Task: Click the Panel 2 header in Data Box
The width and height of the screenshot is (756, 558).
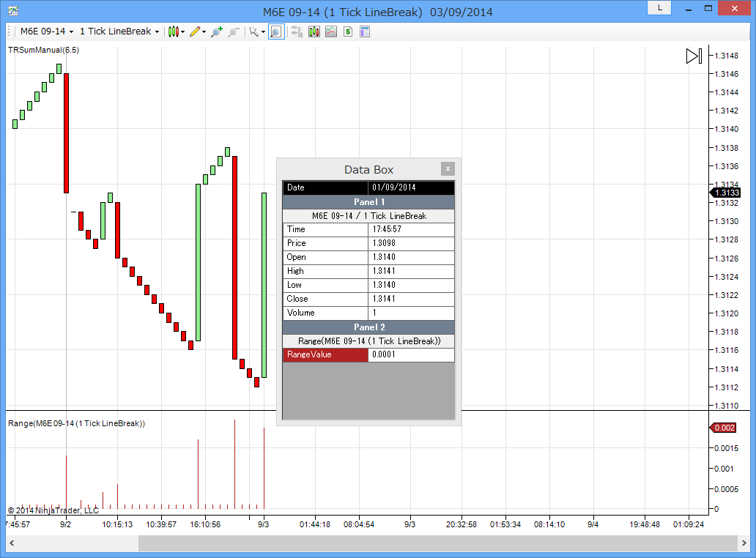Action: click(x=368, y=327)
